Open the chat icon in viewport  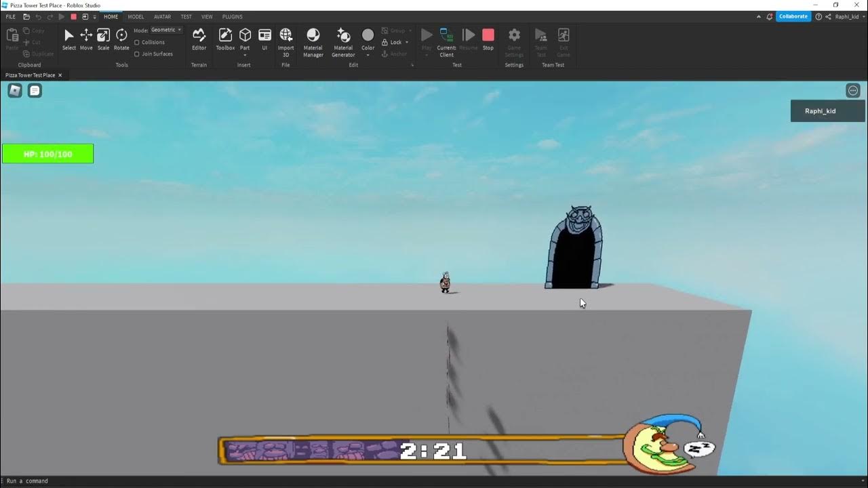35,91
